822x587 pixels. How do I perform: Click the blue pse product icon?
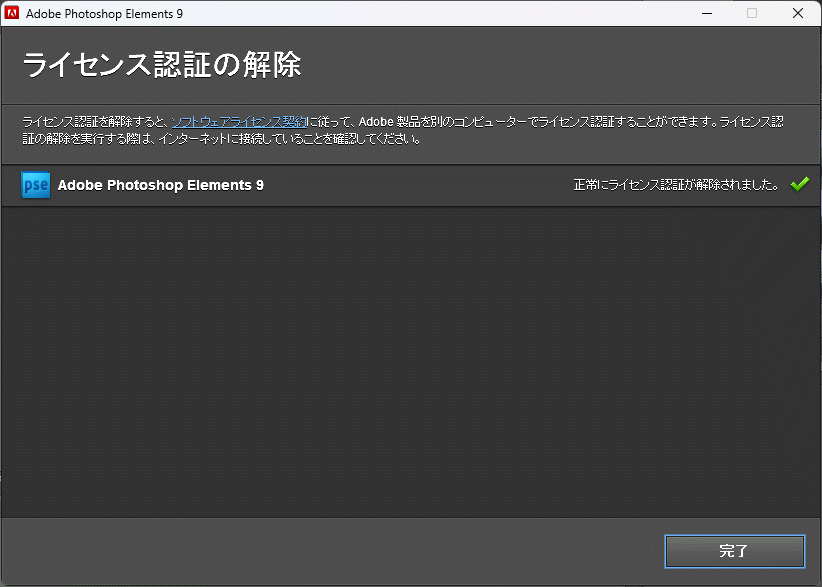(36, 185)
